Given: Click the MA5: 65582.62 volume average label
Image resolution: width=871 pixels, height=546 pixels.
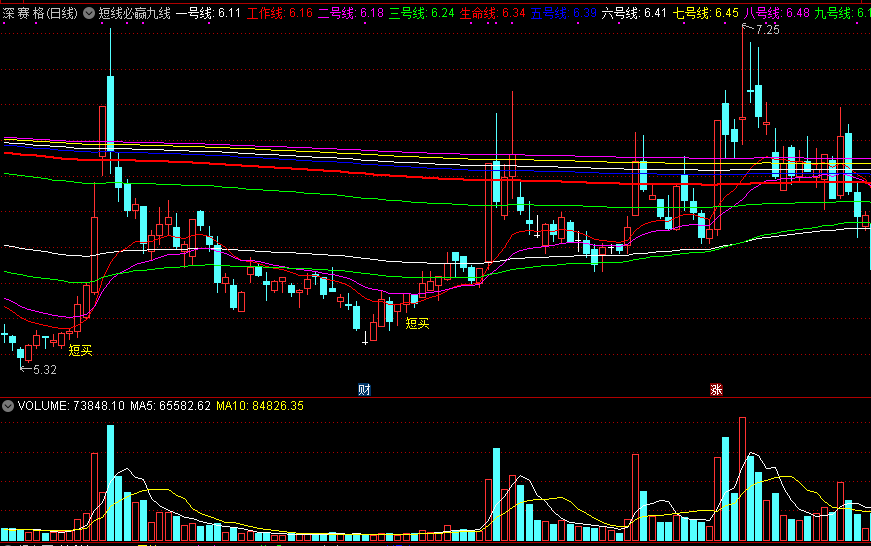Looking at the screenshot, I should (x=171, y=406).
